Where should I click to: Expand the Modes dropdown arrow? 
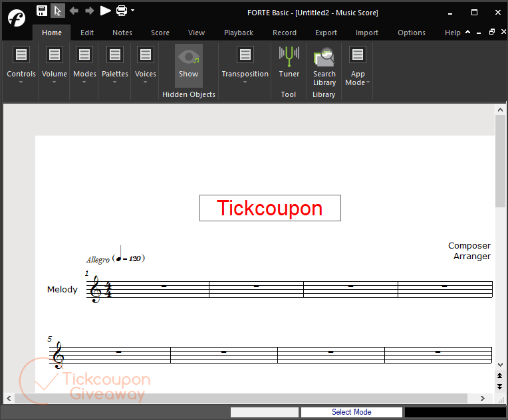84,82
